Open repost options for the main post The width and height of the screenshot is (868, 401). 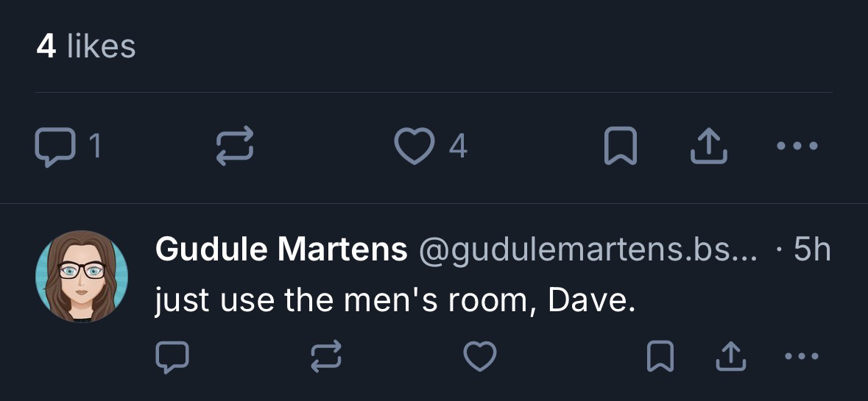(236, 146)
